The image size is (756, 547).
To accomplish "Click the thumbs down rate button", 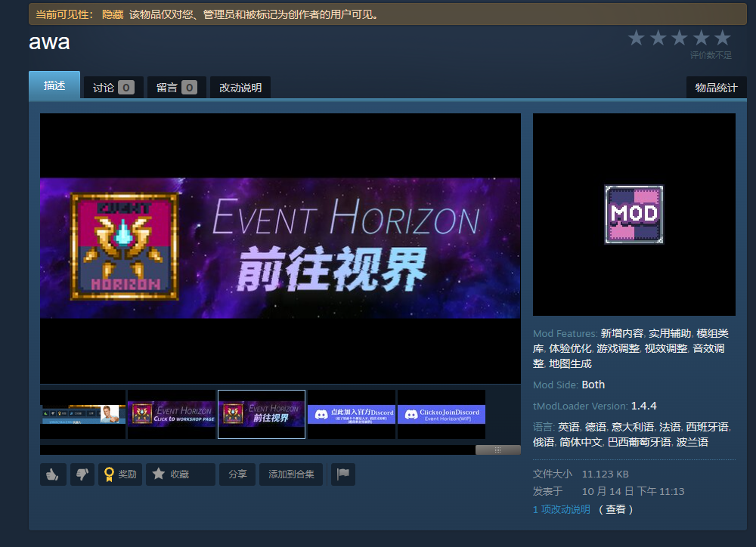I will coord(81,474).
